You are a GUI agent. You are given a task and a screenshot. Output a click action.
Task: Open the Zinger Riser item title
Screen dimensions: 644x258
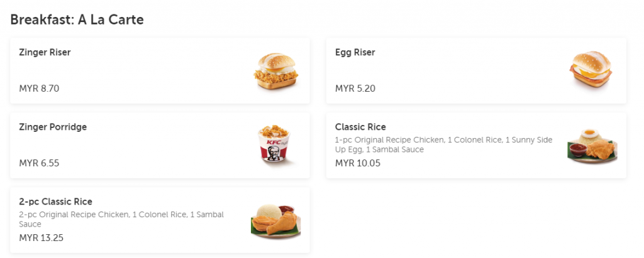pyautogui.click(x=45, y=53)
